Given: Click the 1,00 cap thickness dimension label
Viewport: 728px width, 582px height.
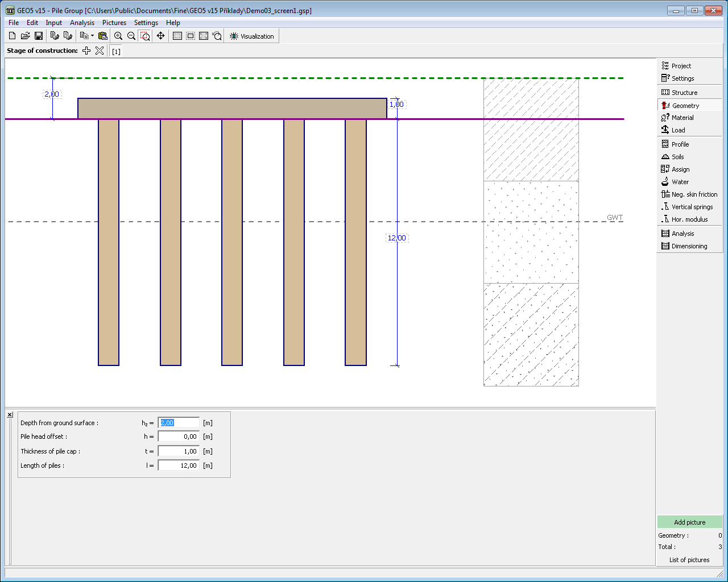Looking at the screenshot, I should 396,105.
